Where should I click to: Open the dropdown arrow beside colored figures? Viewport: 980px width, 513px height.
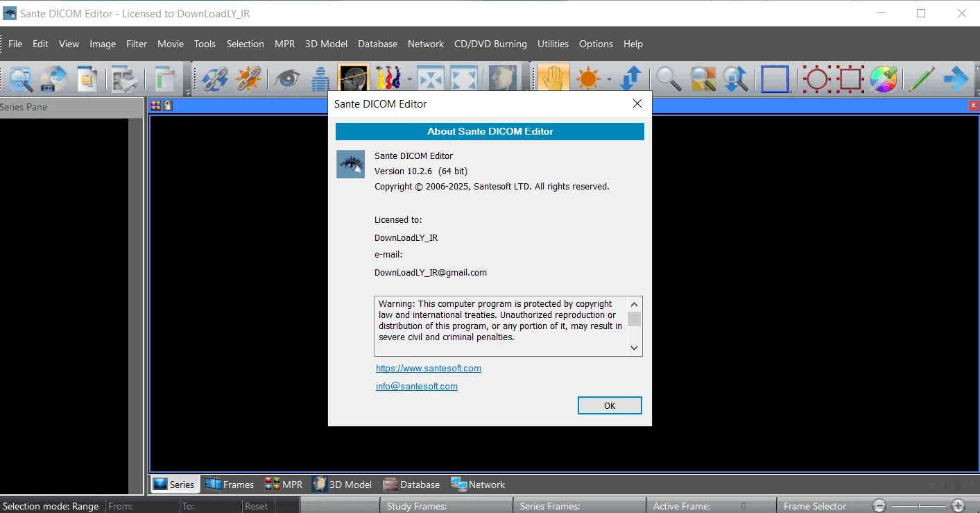[x=409, y=79]
